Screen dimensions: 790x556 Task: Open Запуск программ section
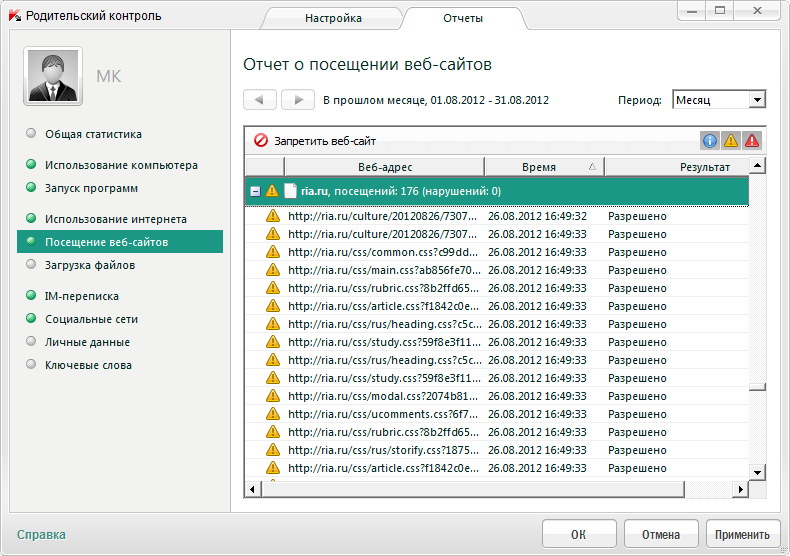coord(91,188)
